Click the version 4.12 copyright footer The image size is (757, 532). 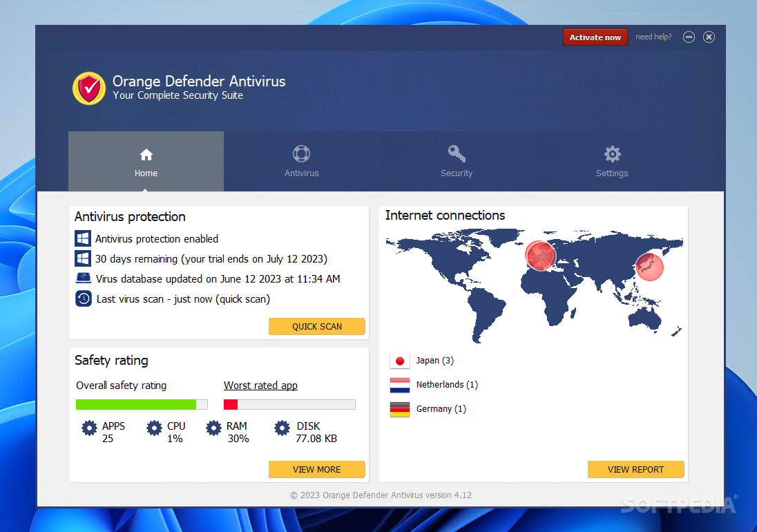click(381, 495)
